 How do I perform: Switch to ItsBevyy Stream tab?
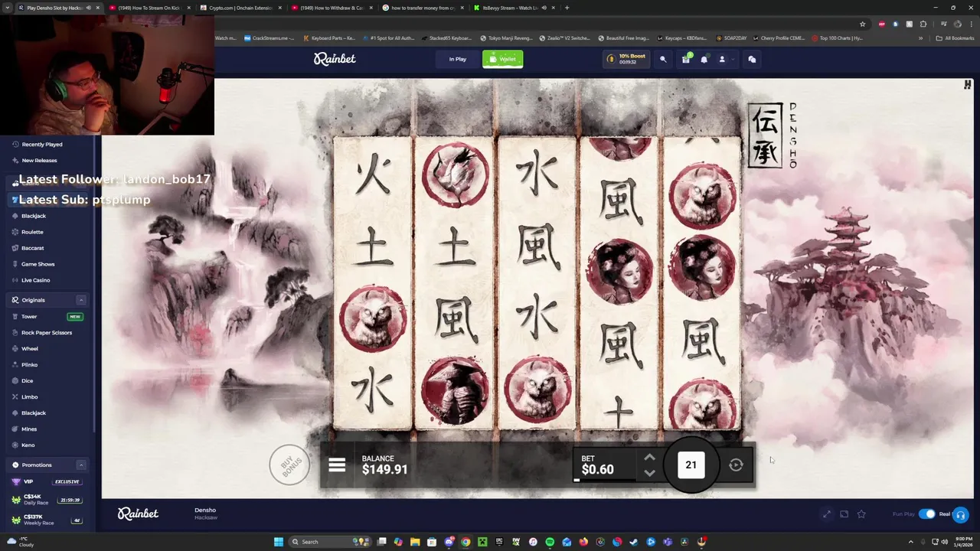coord(513,8)
